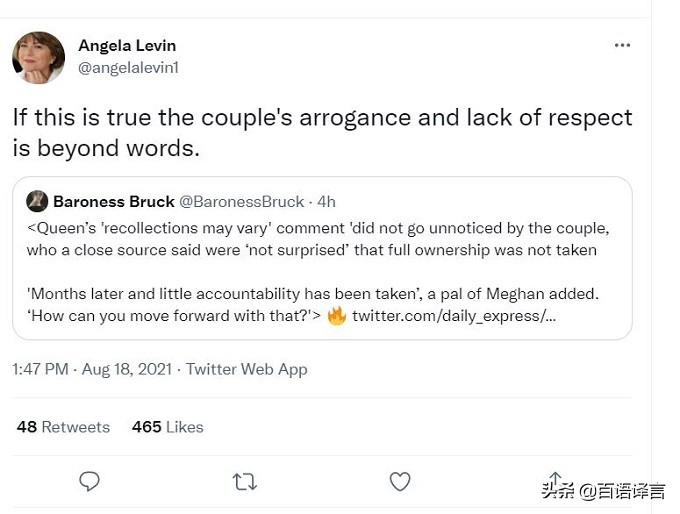View the 465 Likes list
The image size is (680, 514).
tap(167, 427)
